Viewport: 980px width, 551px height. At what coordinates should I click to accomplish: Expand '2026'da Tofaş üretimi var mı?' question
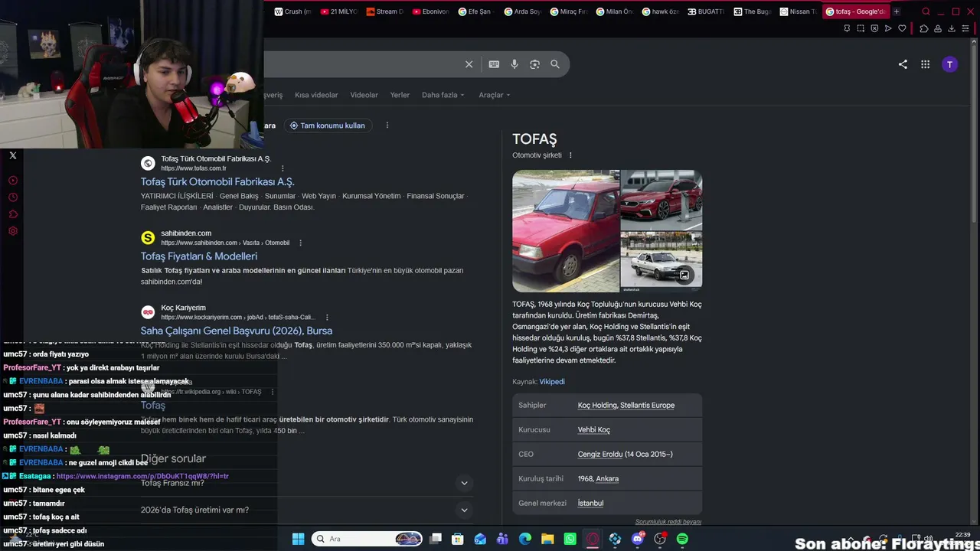coord(463,510)
